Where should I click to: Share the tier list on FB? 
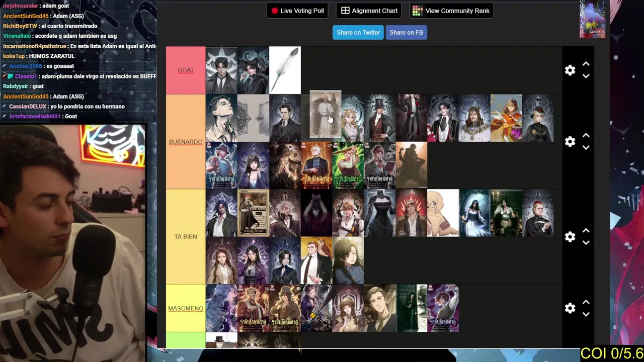click(406, 32)
